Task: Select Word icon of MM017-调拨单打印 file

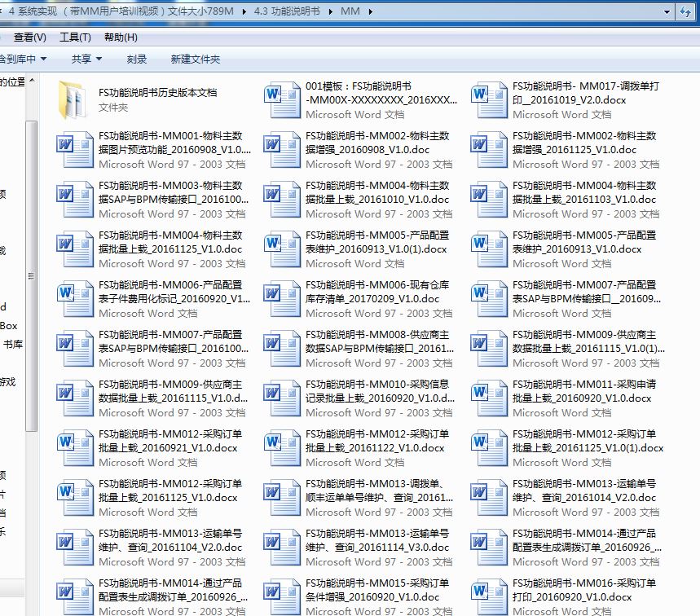Action: [x=489, y=100]
